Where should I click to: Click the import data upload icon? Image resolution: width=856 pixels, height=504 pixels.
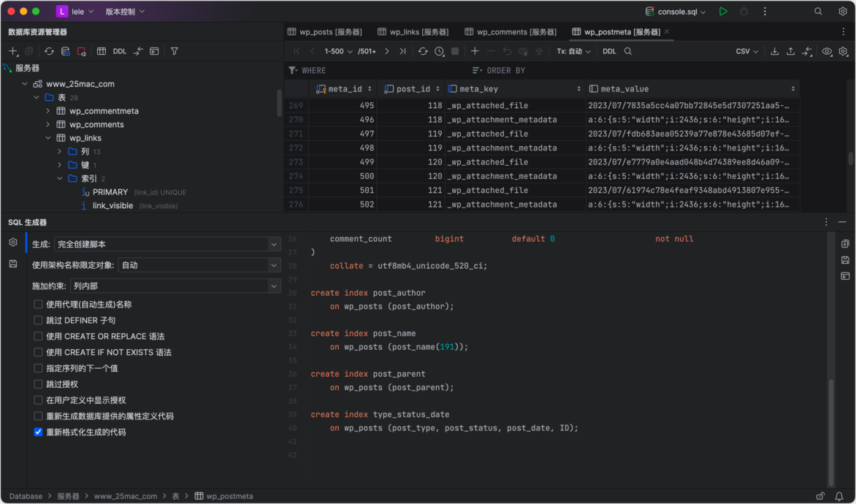[x=790, y=51]
